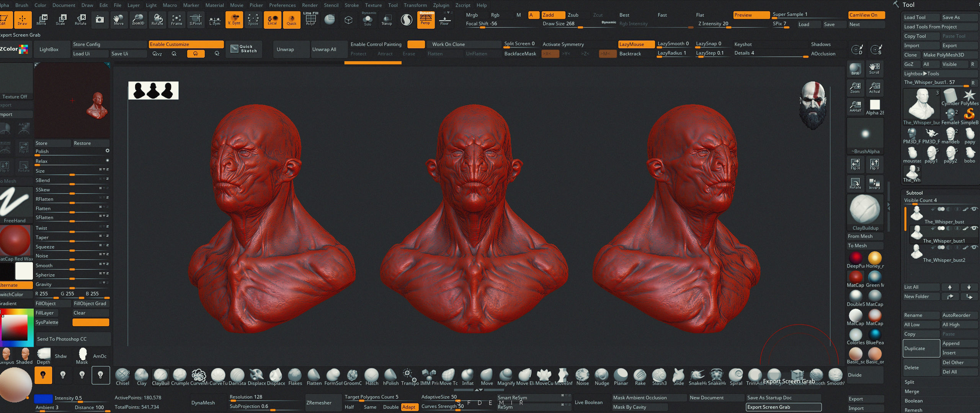Screen dimensions: 980x413
Task: Click the AAHalf icon
Action: [x=855, y=107]
